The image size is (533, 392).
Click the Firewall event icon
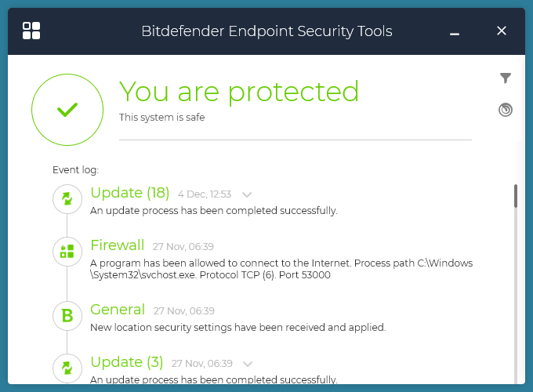[x=67, y=251]
